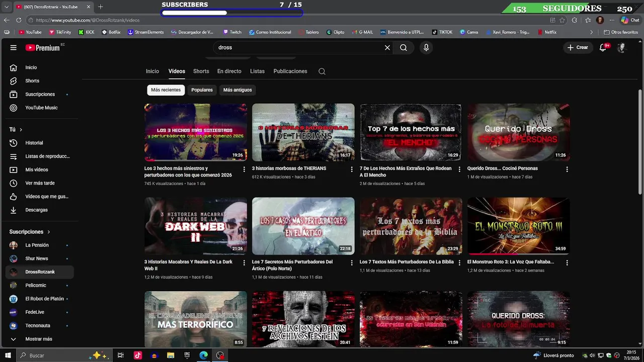Viewport: 644px width, 362px height.
Task: Go back with browser back arrow
Action: pyautogui.click(x=7, y=20)
